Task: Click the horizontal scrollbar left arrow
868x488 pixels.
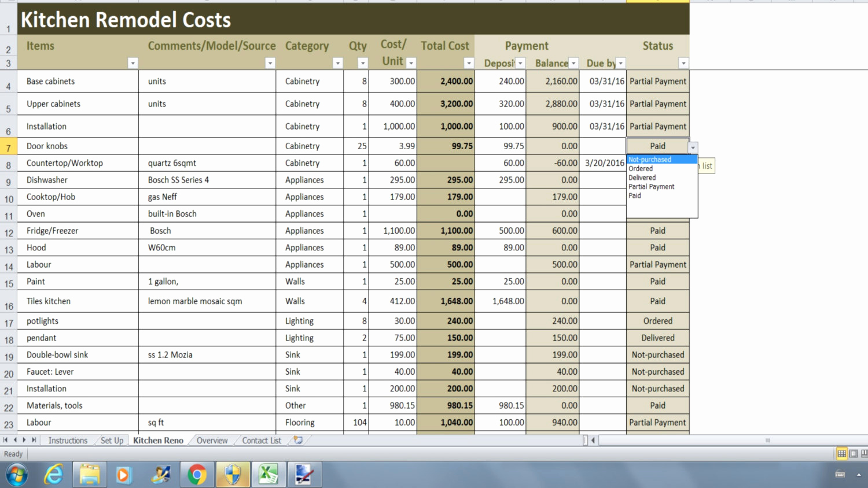Action: pos(593,440)
